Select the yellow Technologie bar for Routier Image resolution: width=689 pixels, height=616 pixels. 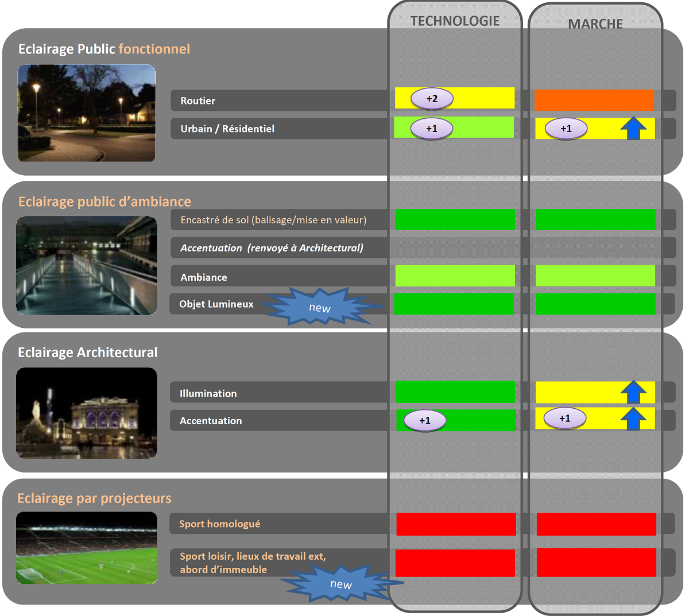[x=455, y=98]
